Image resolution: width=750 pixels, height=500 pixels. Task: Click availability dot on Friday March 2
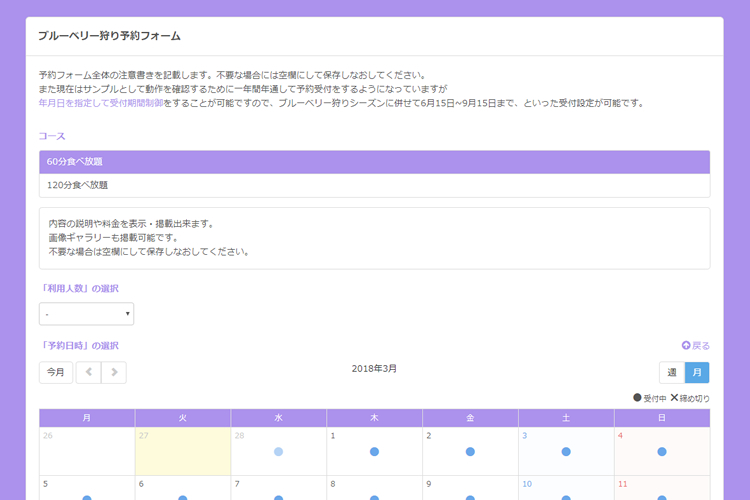click(470, 452)
